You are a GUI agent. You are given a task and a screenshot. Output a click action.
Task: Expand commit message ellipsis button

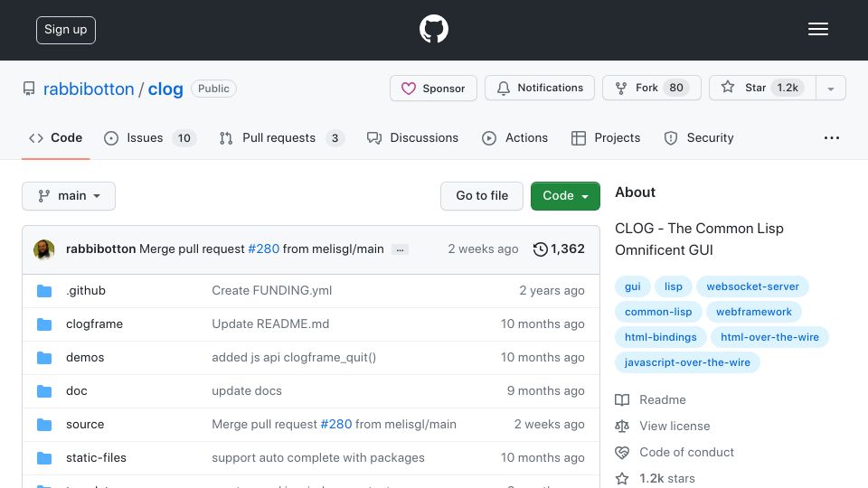coord(400,250)
